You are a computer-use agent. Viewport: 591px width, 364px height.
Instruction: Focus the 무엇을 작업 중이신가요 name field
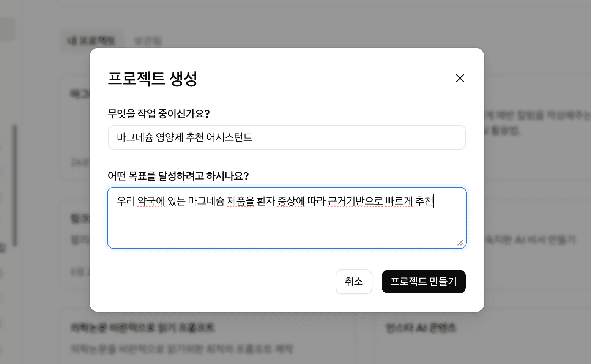(x=287, y=137)
